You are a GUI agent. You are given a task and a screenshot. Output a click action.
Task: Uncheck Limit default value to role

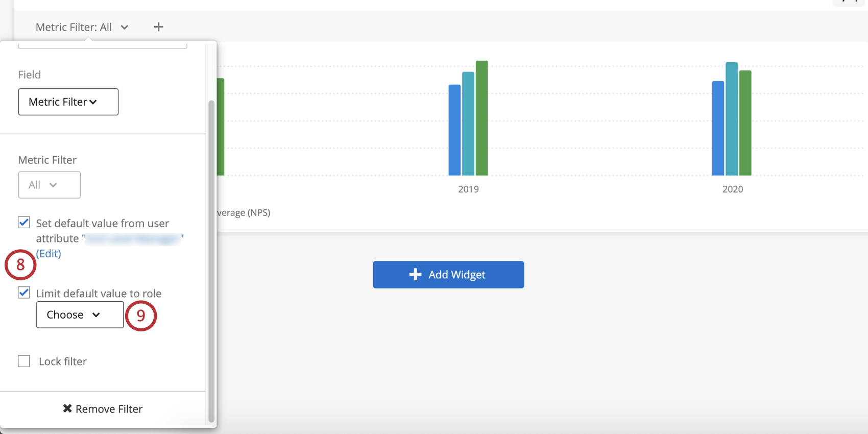point(24,293)
